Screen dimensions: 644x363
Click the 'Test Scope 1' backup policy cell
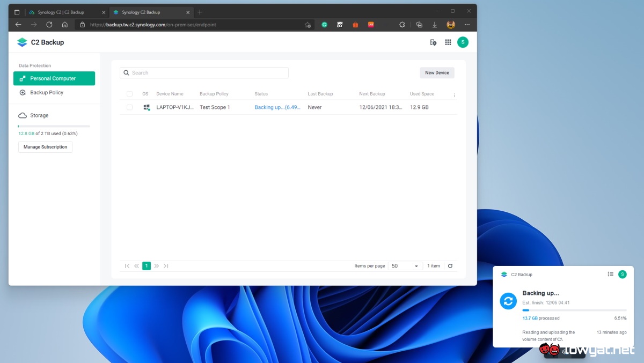coord(215,107)
